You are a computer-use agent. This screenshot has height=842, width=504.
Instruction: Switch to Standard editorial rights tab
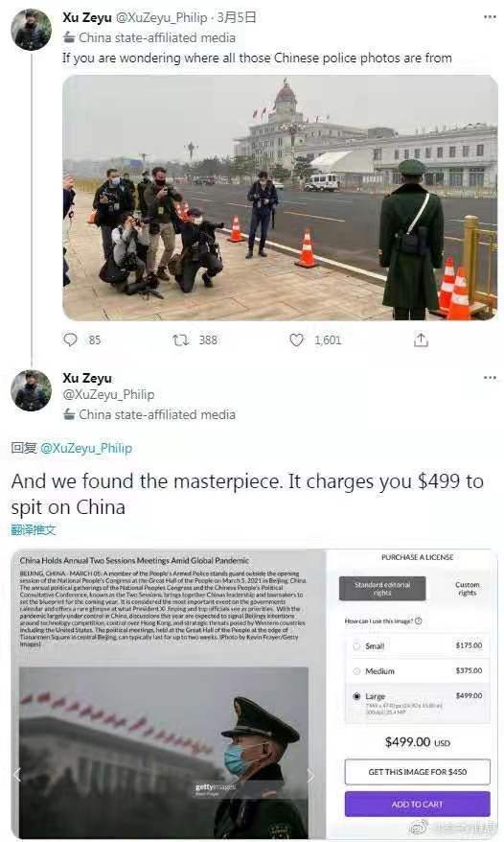coord(382,589)
